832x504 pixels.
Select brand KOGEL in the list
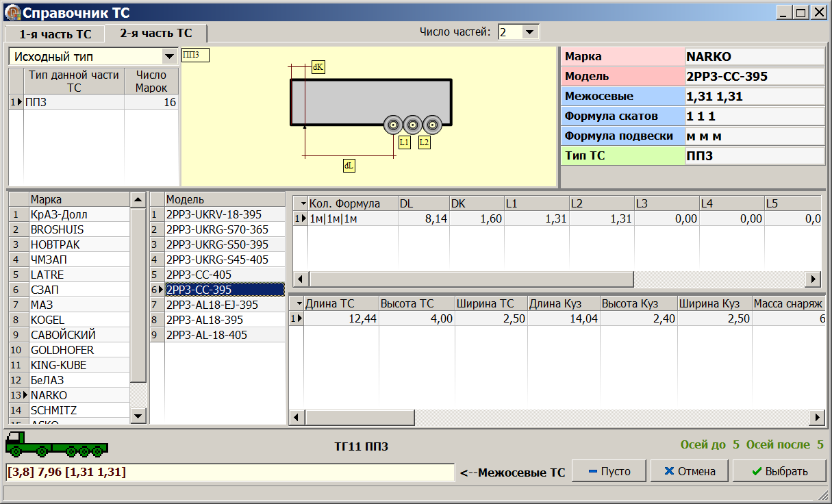79,320
